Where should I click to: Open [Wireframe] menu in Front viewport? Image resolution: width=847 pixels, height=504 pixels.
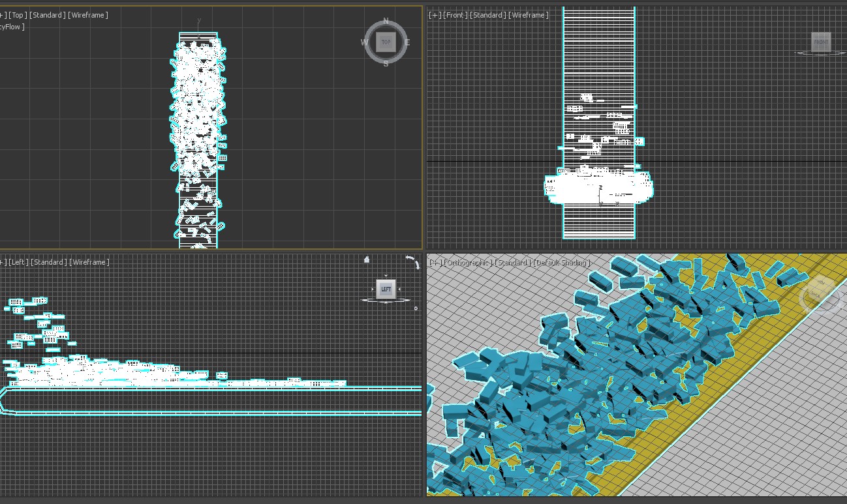[x=529, y=15]
